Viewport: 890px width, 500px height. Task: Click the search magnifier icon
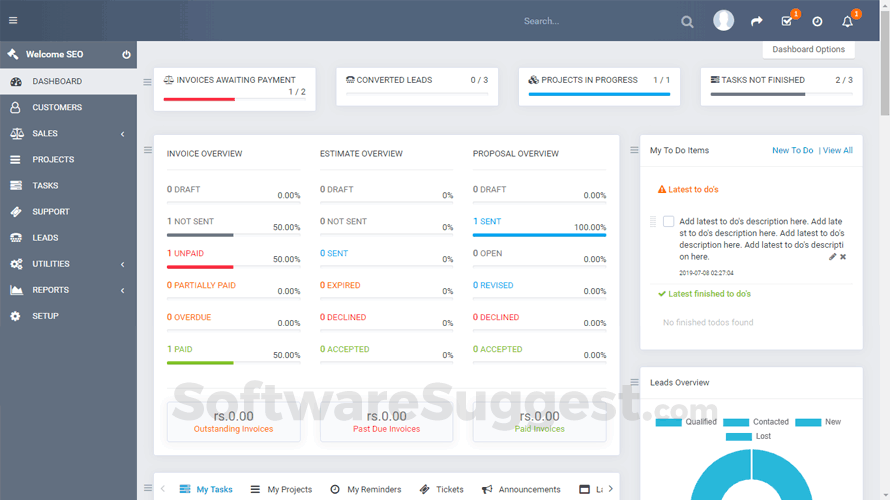pyautogui.click(x=687, y=21)
